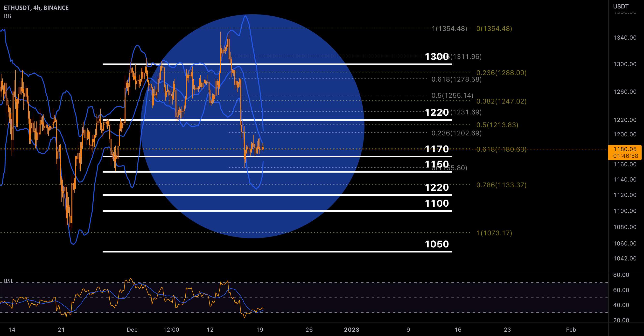Image resolution: width=644 pixels, height=336 pixels.
Task: Select the 0.236(1202.69) Fibonacci level label
Action: click(x=456, y=133)
